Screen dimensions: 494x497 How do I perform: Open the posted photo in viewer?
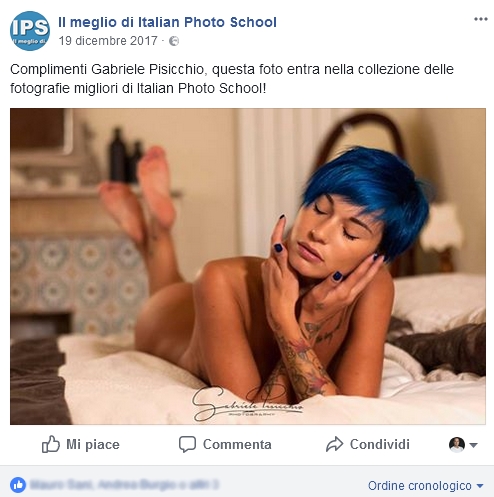pos(248,266)
